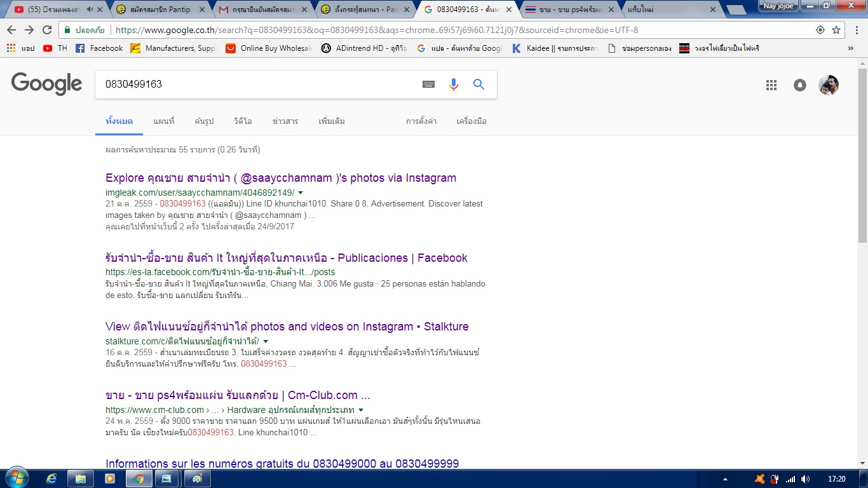Open the Explore คุณชาย สายจำนำ Instagram result
Image resolution: width=868 pixels, height=488 pixels.
281,178
